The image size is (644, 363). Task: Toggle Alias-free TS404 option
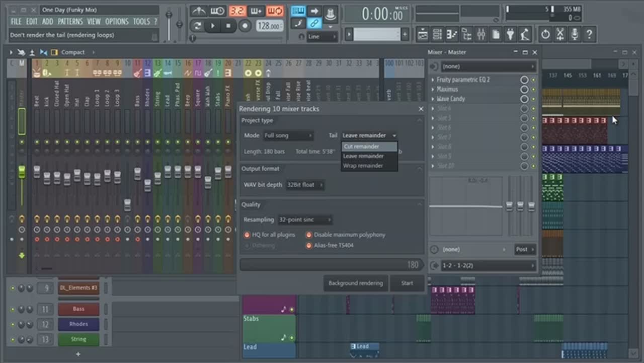309,245
